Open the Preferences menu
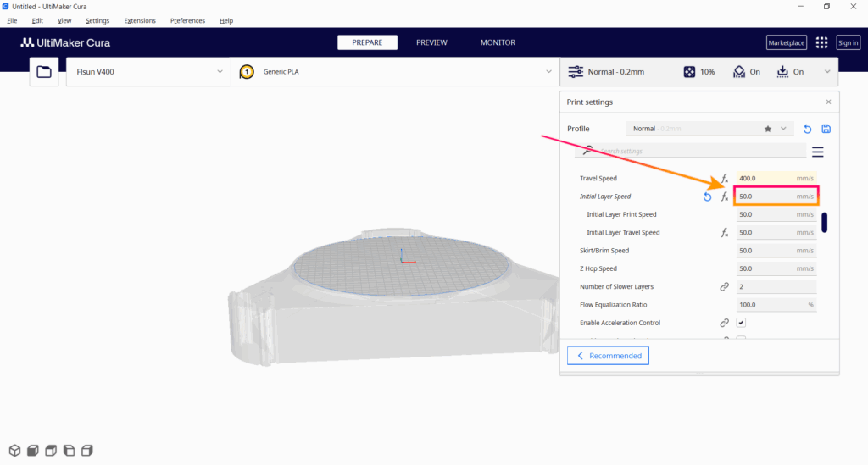Screen dimensions: 868x465 [x=187, y=21]
